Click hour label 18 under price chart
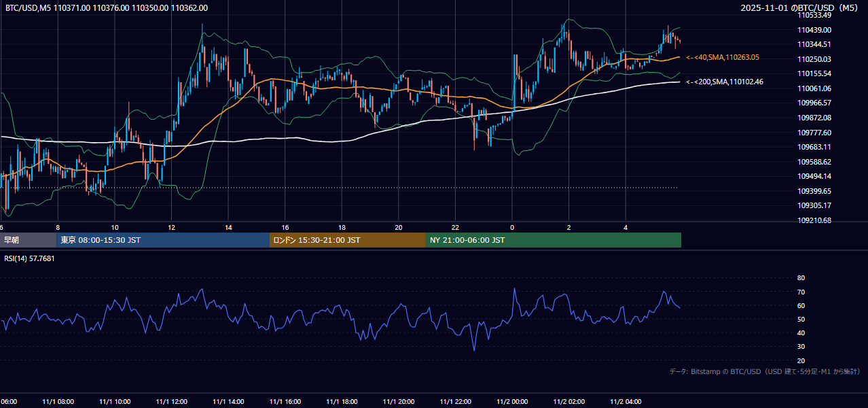The height and width of the screenshot is (408, 868). coord(342,227)
